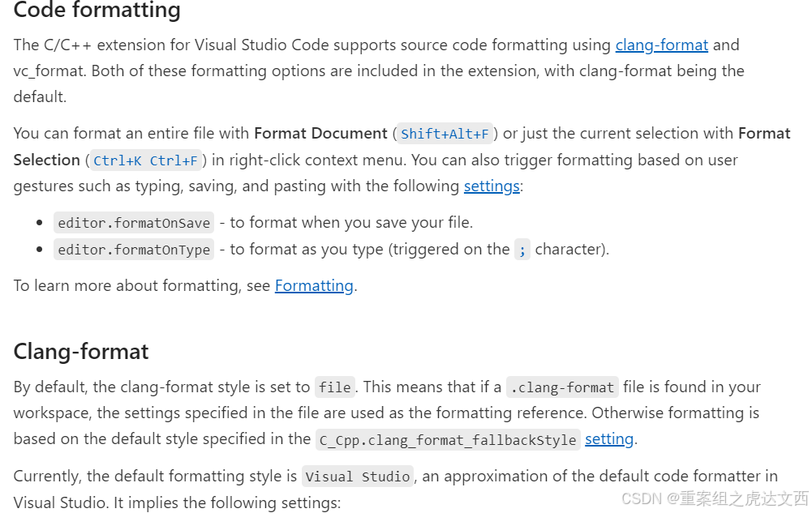Click the CSDN author watermark

click(715, 498)
